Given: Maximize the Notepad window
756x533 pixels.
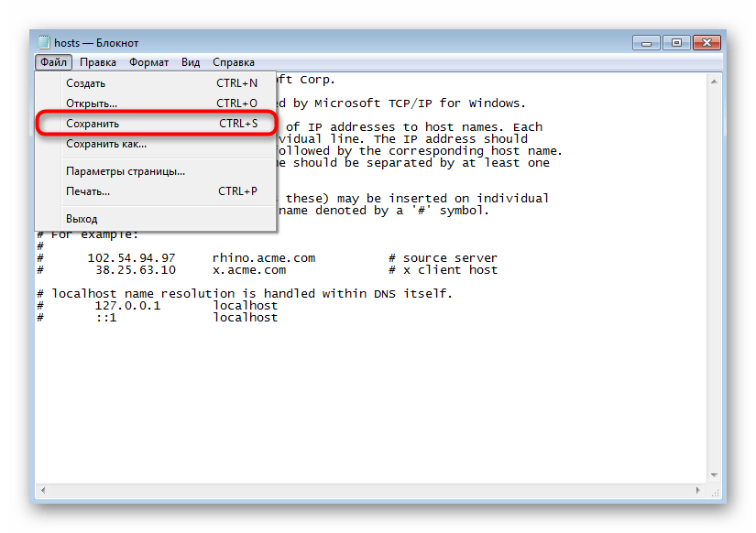Looking at the screenshot, I should point(676,43).
